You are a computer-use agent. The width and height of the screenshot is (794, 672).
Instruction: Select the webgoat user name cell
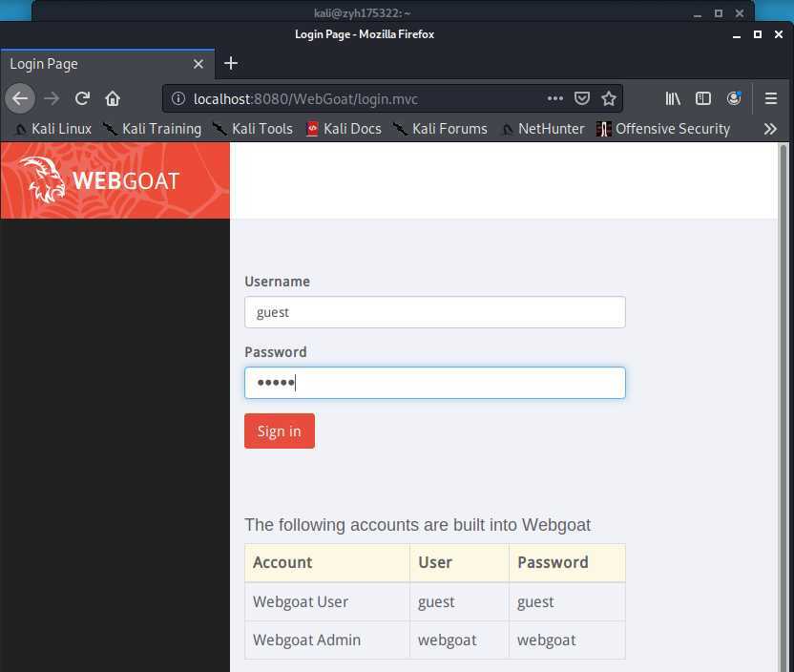pos(459,640)
